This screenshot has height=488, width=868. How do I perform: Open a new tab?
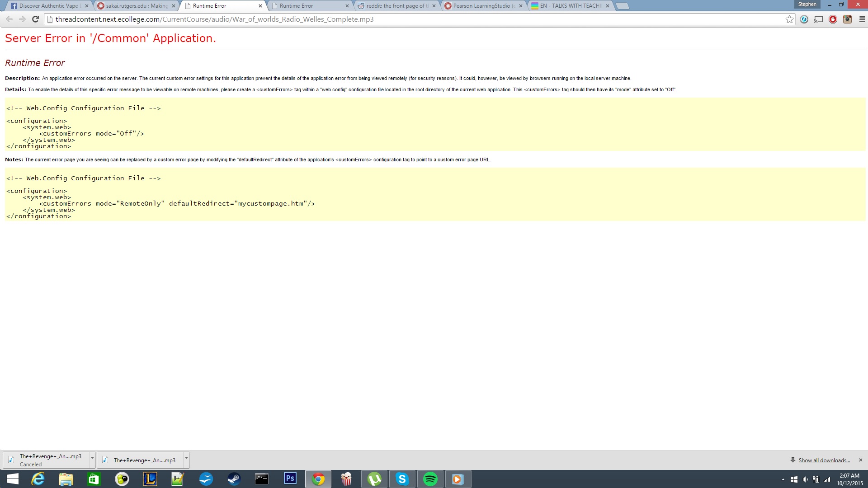(x=623, y=6)
